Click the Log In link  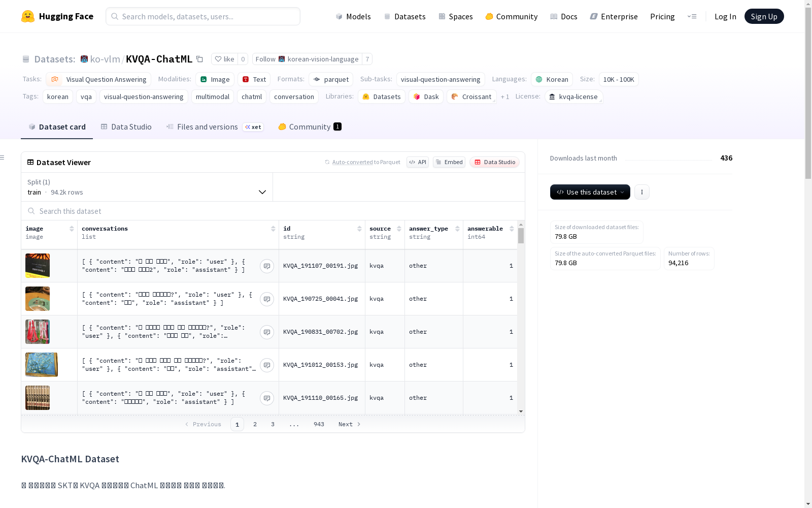coord(725,16)
